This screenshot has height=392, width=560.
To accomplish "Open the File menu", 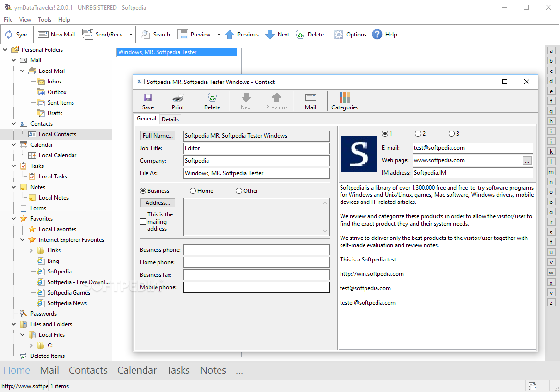I will click(x=8, y=20).
